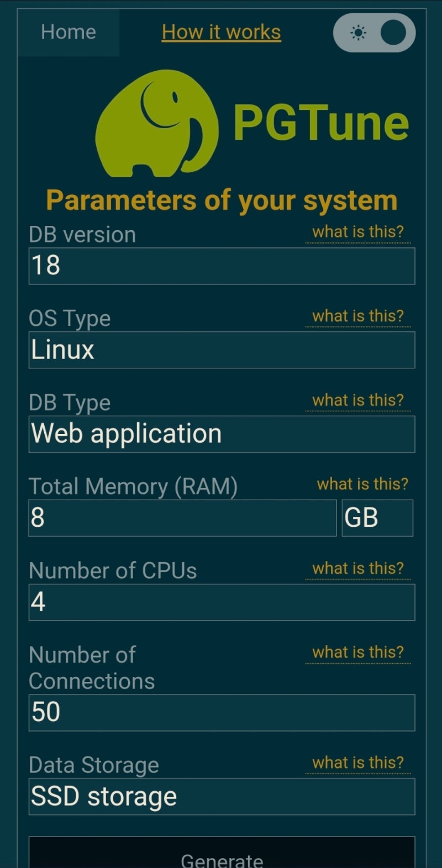Focus the Number of CPUs field

[x=221, y=602]
